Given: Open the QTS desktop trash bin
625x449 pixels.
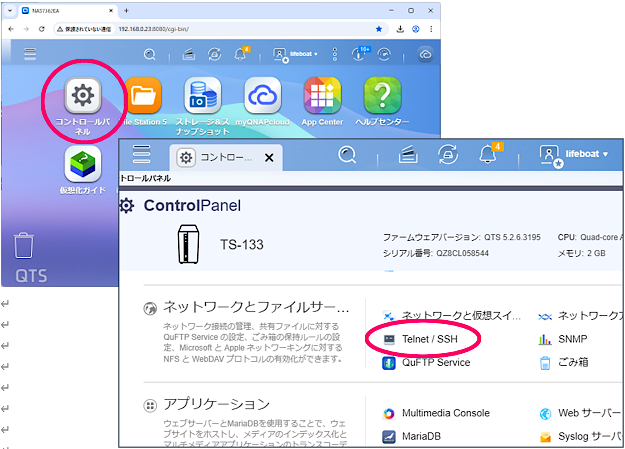Looking at the screenshot, I should (25, 245).
